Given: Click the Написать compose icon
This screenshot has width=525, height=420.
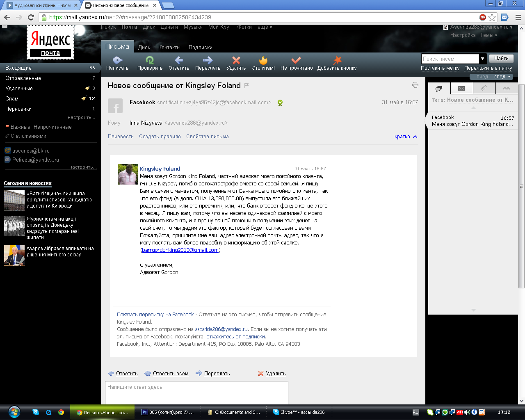Looking at the screenshot, I should click(x=117, y=61).
